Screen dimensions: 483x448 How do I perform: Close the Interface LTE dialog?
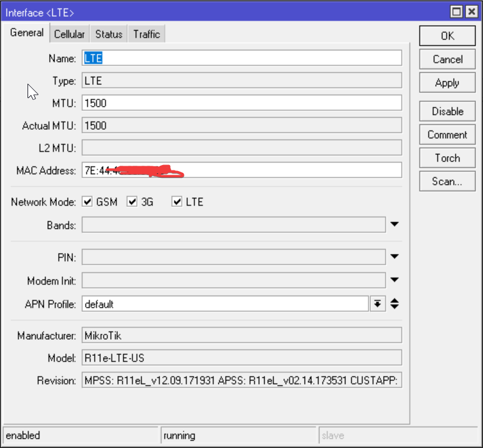pyautogui.click(x=470, y=12)
